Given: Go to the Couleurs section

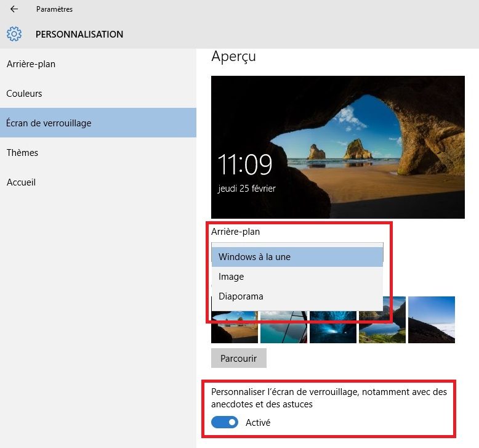Looking at the screenshot, I should 25,94.
